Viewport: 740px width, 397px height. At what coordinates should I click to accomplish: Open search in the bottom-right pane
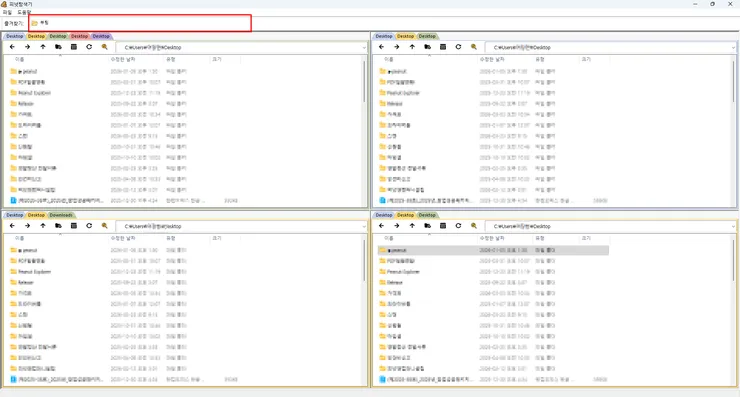point(473,226)
